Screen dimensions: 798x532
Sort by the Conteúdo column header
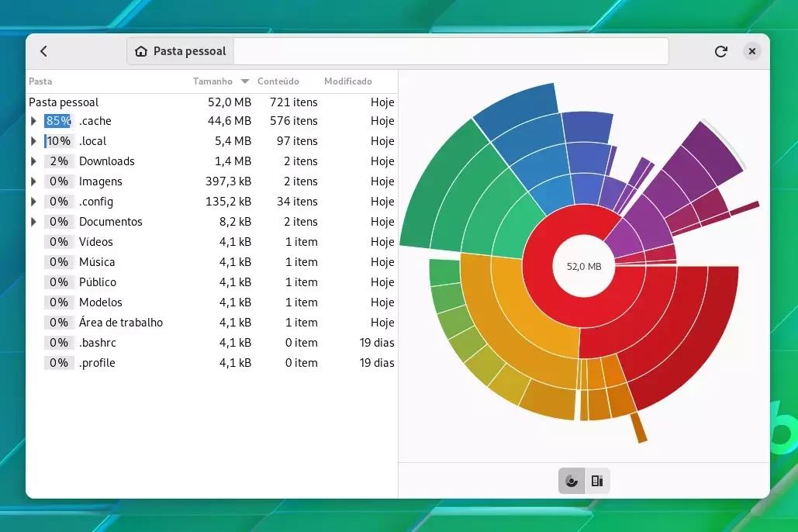pyautogui.click(x=278, y=81)
